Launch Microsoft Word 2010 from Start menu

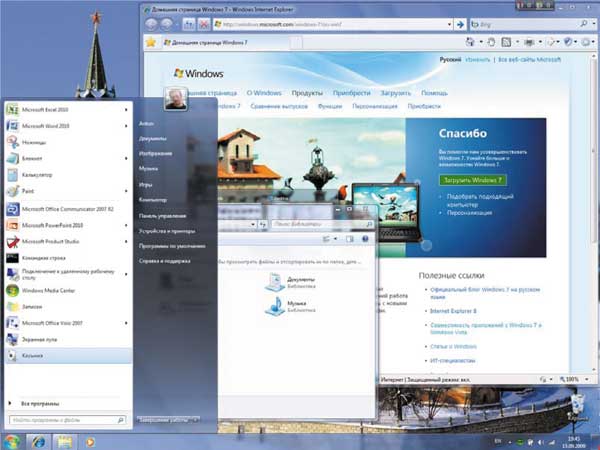[x=67, y=126]
